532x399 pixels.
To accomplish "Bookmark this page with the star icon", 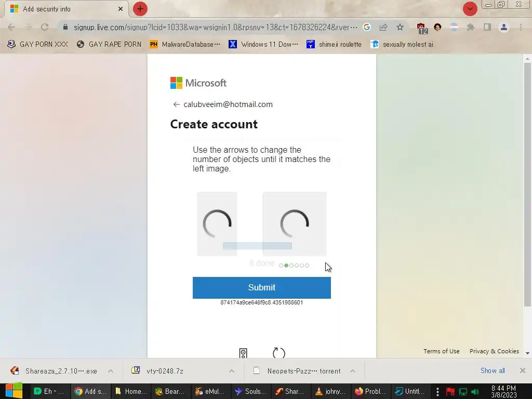I will [x=400, y=27].
